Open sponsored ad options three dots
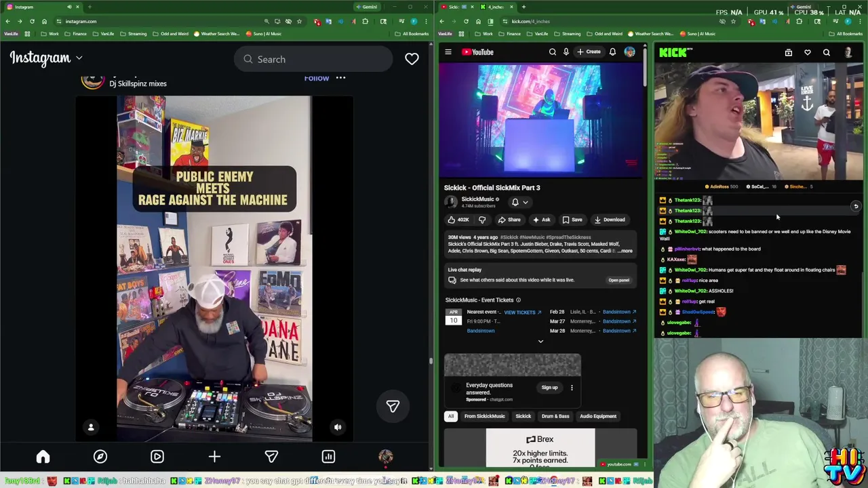Viewport: 868px width, 488px height. click(572, 388)
